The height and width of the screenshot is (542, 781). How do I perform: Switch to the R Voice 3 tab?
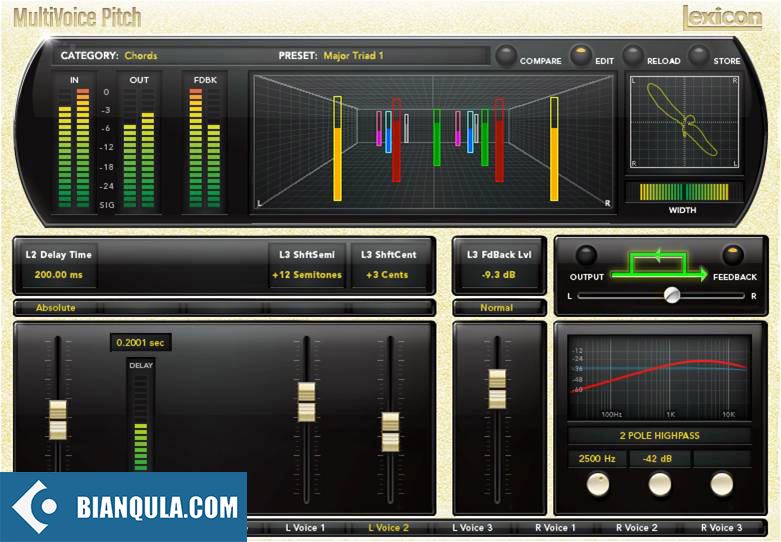(721, 527)
